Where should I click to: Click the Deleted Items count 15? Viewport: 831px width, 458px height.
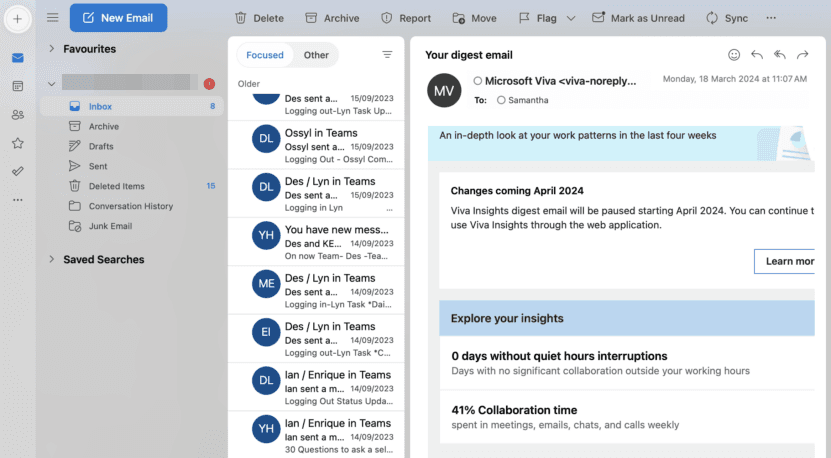point(211,186)
